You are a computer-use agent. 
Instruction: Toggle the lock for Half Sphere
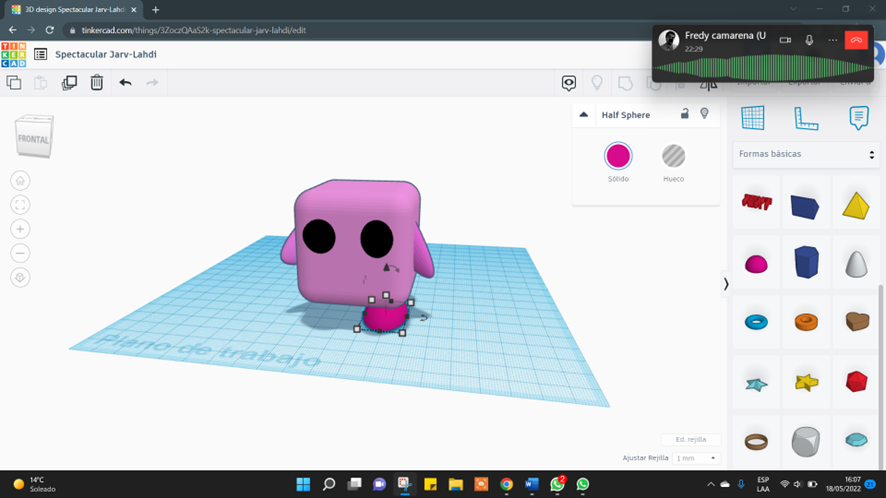684,114
